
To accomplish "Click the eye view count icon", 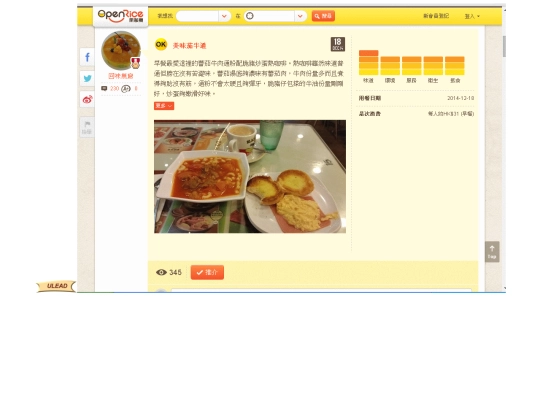I will 161,272.
